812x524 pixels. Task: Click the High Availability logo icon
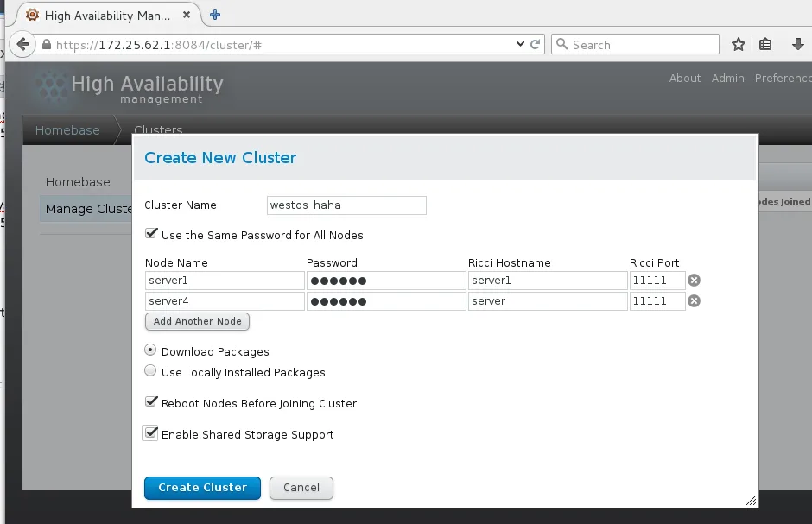[52, 85]
